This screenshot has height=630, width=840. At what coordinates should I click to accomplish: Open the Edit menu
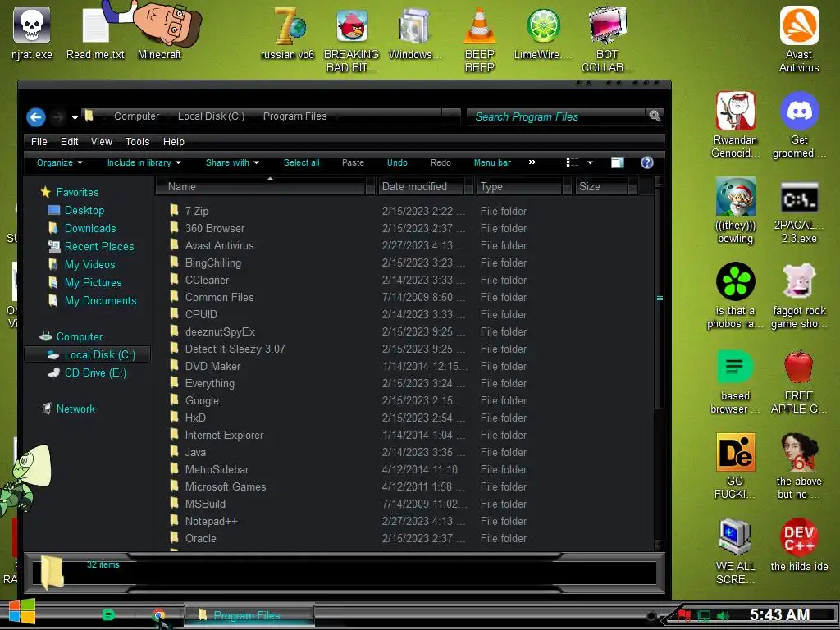[69, 142]
